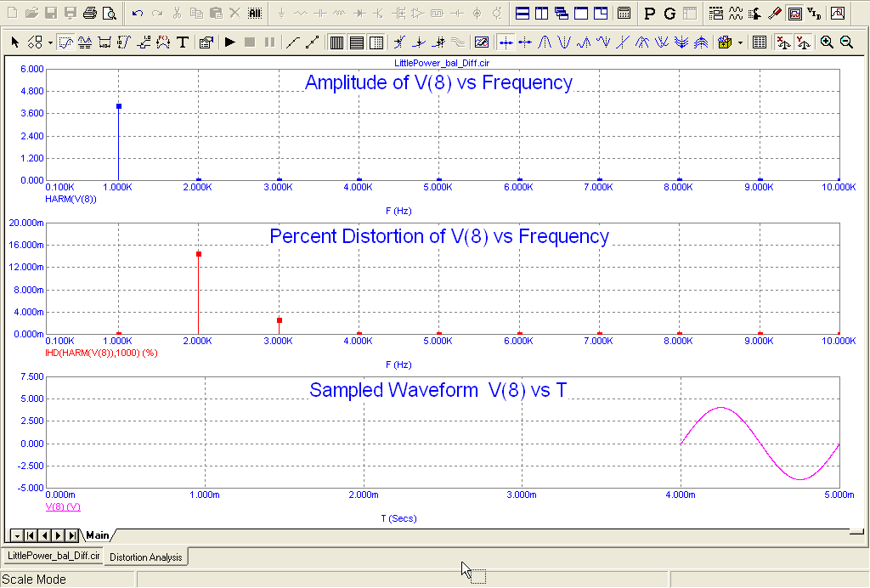Screen dimensions: 870x588
Task: Go to previous page arrow
Action: click(x=44, y=536)
